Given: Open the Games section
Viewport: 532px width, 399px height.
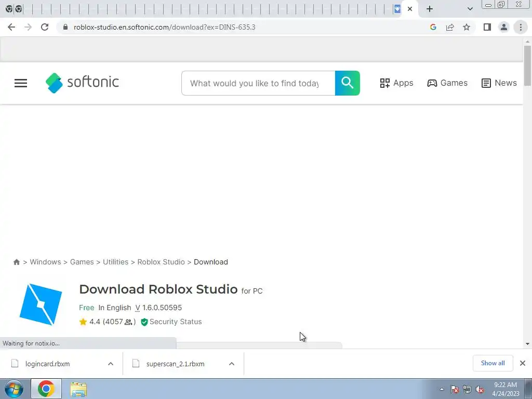Looking at the screenshot, I should click(x=447, y=83).
